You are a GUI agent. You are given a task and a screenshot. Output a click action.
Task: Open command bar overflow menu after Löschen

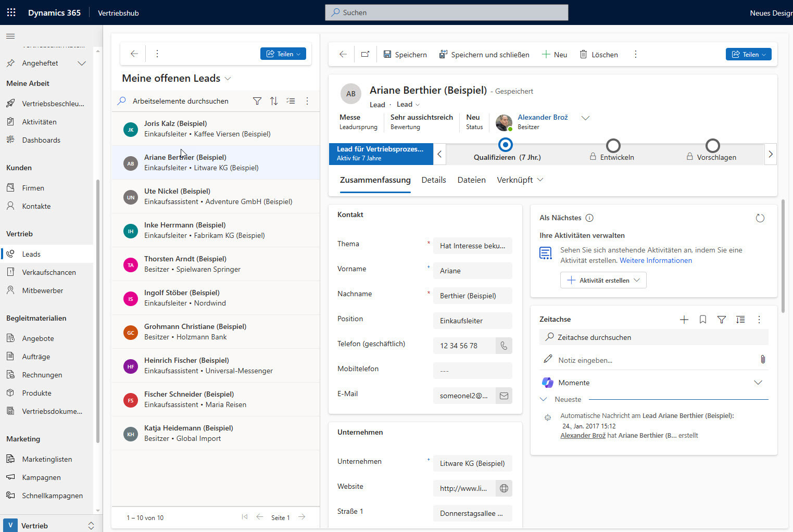(635, 54)
